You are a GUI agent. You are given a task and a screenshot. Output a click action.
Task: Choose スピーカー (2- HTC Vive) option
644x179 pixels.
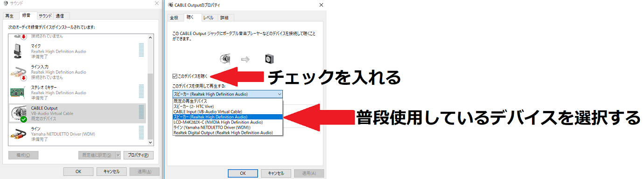point(228,106)
